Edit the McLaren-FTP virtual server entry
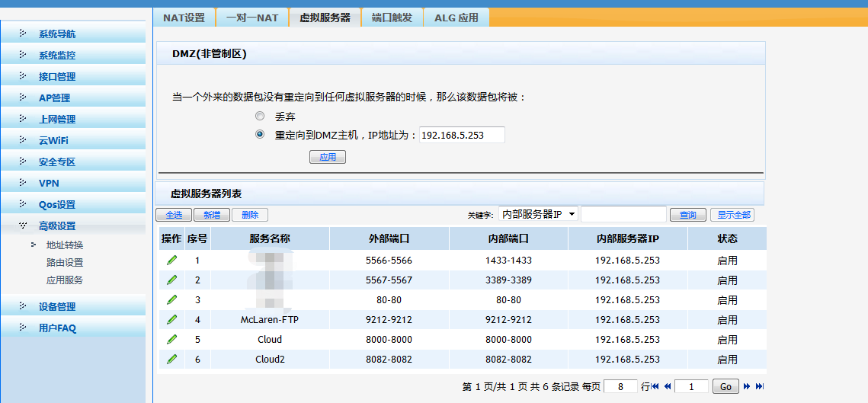The width and height of the screenshot is (868, 403). [x=171, y=320]
